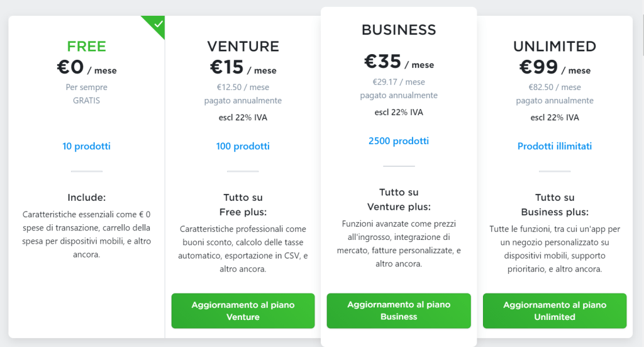Click the €0 / mese price
This screenshot has height=347, width=644.
[x=87, y=67]
